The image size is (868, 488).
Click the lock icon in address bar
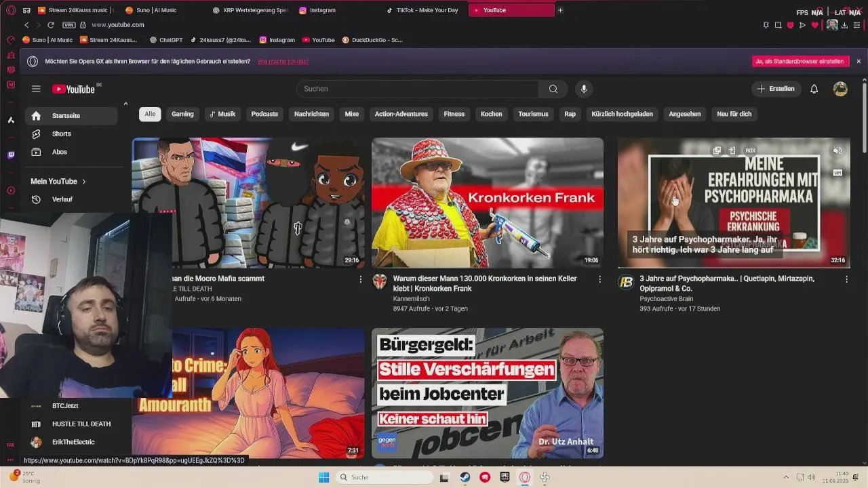[83, 25]
